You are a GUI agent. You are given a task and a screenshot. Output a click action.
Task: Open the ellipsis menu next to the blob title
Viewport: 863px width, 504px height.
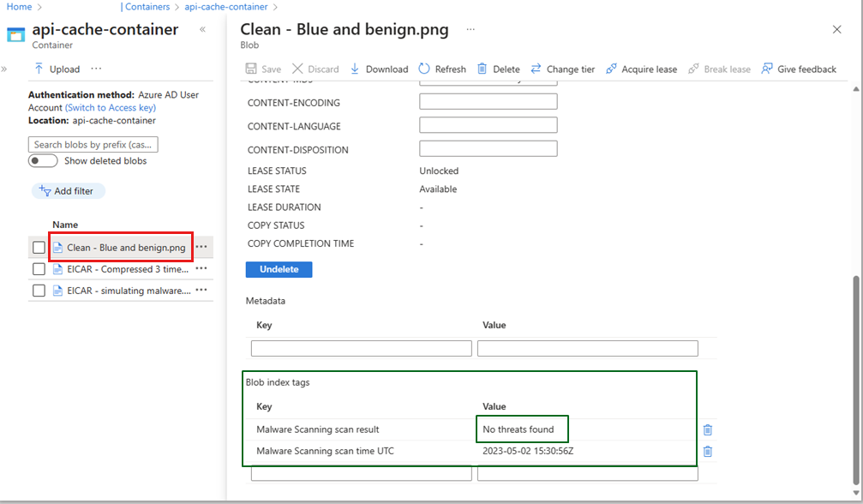[470, 28]
